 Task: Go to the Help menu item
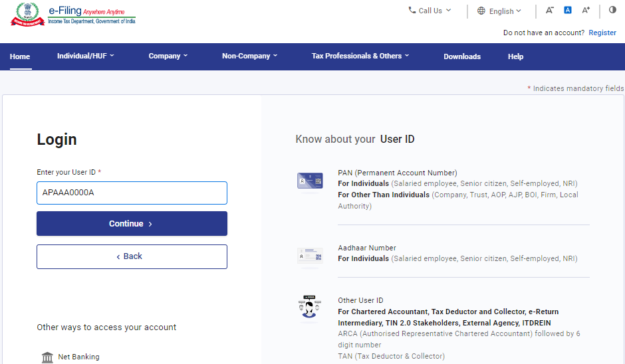[x=515, y=56]
